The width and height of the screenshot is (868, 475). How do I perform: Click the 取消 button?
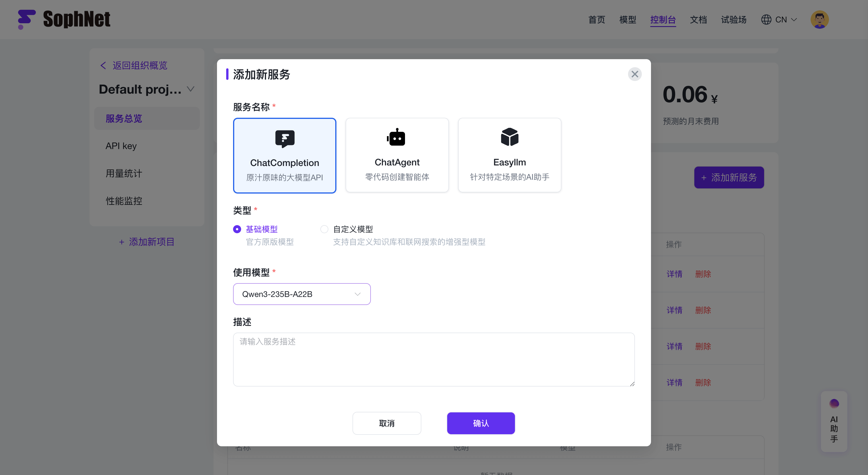(386, 423)
